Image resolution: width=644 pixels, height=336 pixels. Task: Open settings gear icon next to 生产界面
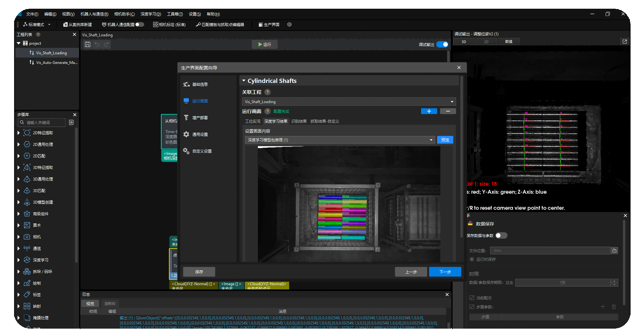pos(289,24)
